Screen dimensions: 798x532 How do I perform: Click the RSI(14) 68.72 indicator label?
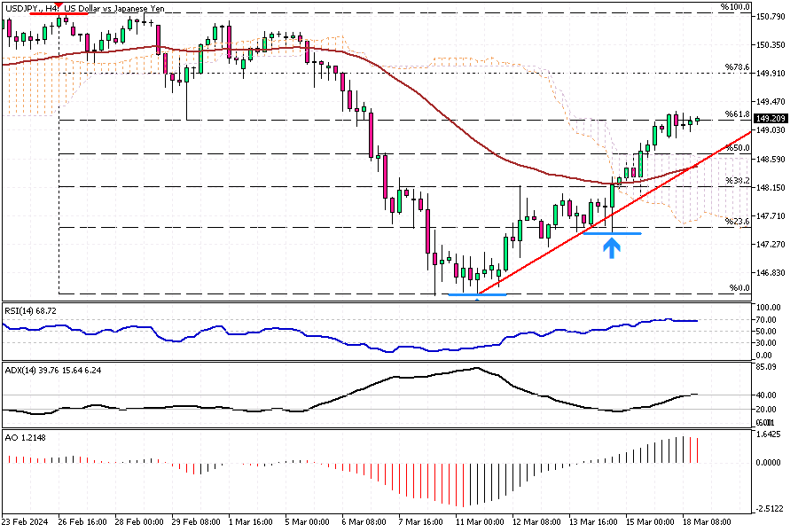(x=31, y=310)
